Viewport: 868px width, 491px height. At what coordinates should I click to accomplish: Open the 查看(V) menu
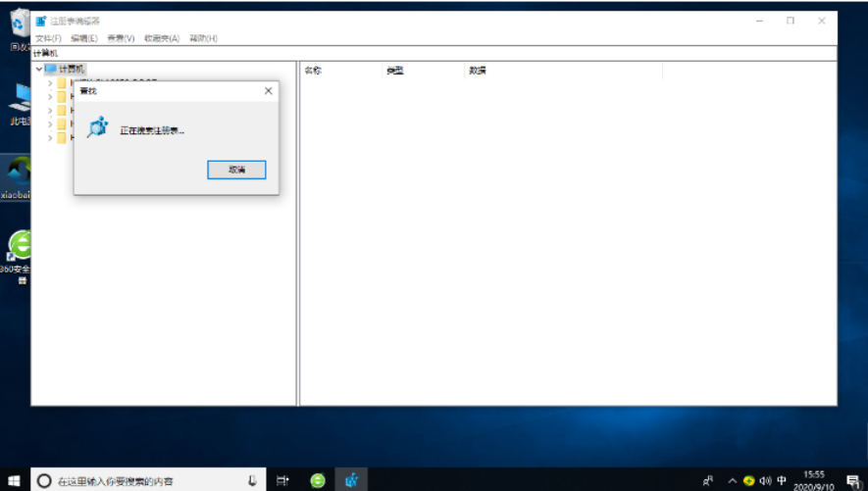[121, 38]
